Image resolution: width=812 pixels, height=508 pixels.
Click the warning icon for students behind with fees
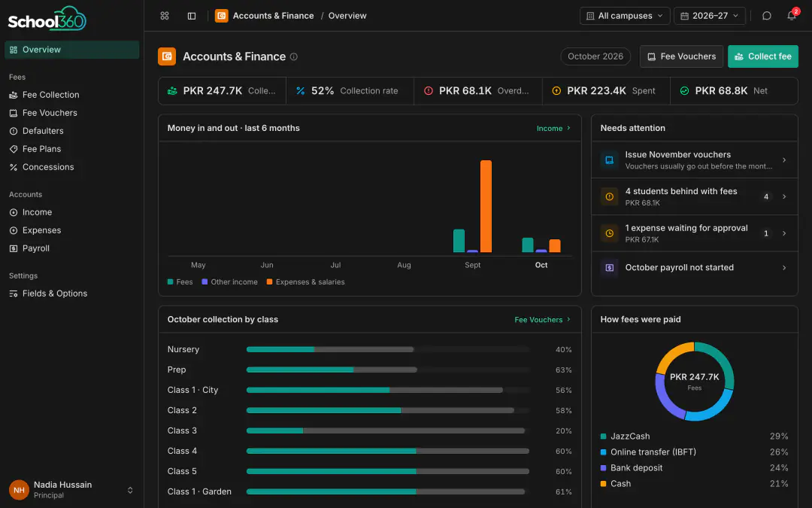coord(610,196)
